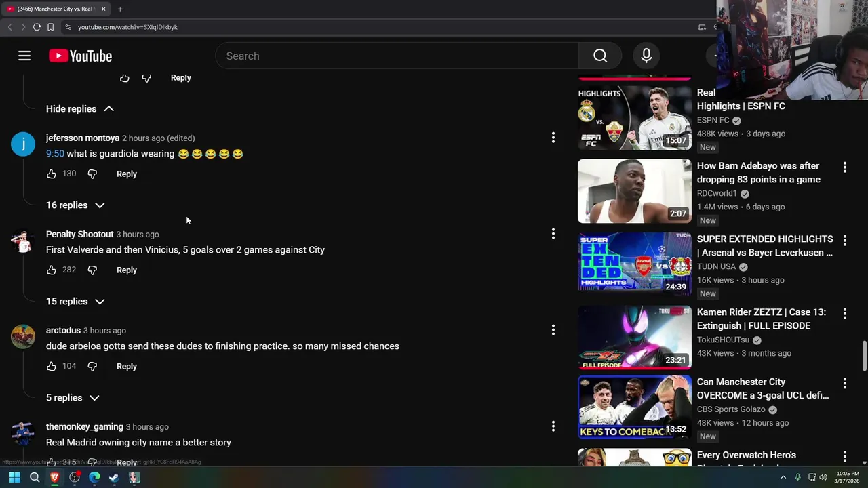Switch to Brave browser in taskbar
This screenshot has height=488, width=868.
(54, 477)
